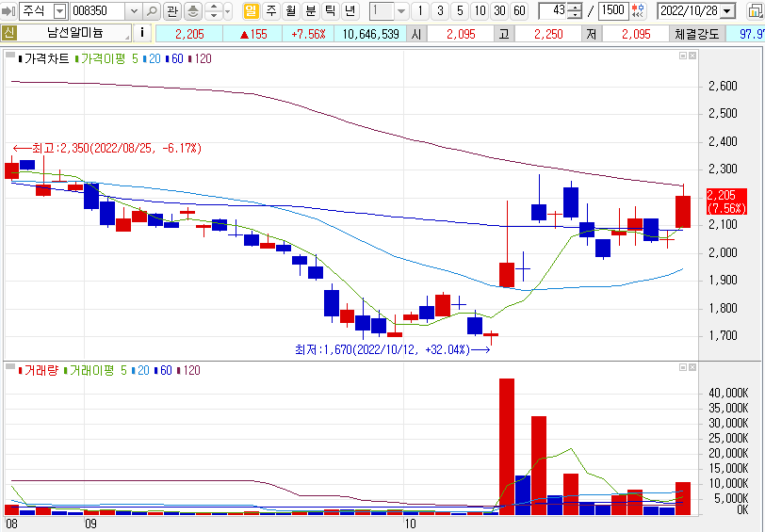
Task: Close the price chart panel icon
Action: click(x=692, y=56)
